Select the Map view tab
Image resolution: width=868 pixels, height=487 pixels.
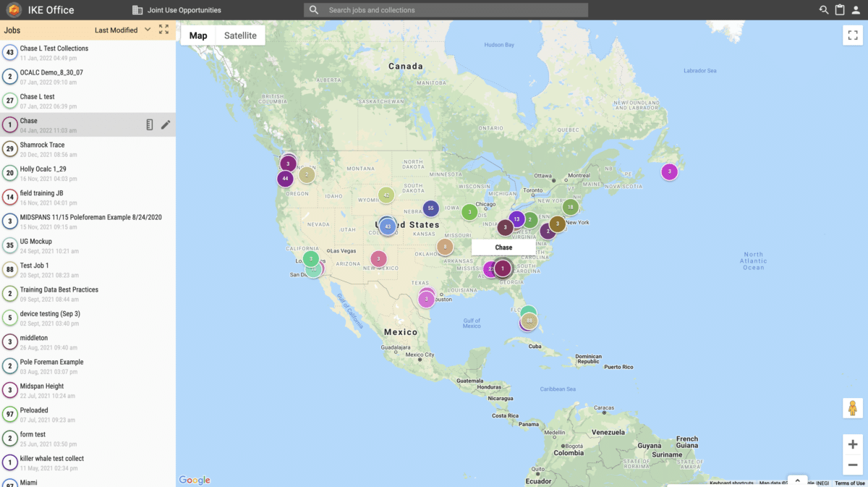(x=198, y=35)
